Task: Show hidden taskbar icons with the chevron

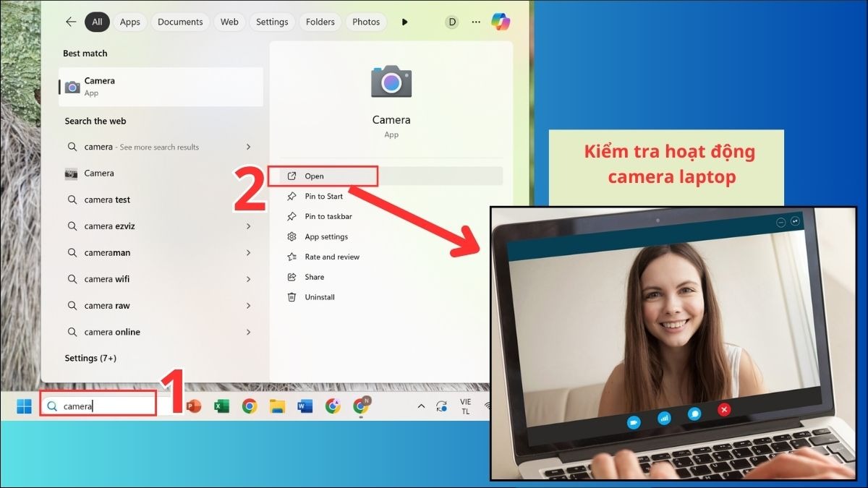Action: coord(421,406)
